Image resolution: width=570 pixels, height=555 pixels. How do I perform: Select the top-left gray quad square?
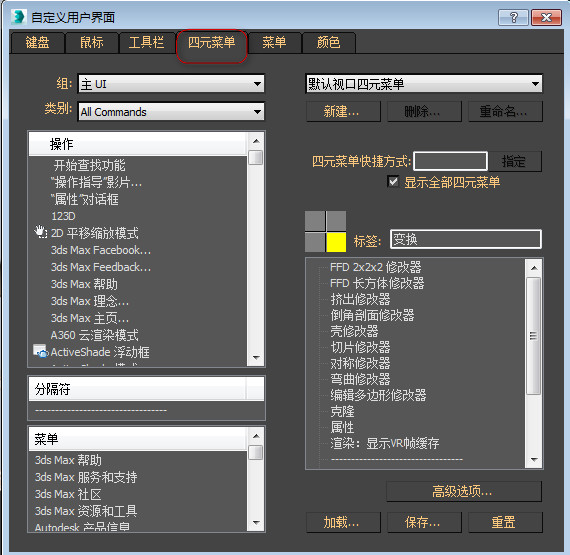[315, 221]
